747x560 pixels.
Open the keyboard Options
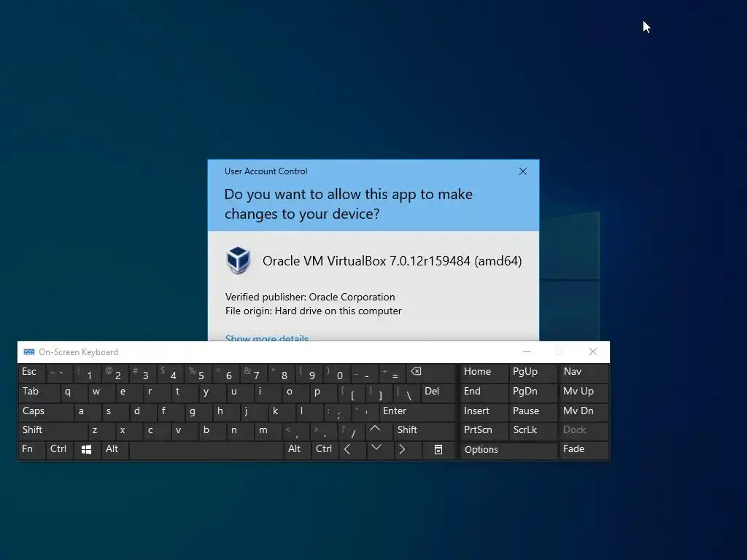[508, 451]
